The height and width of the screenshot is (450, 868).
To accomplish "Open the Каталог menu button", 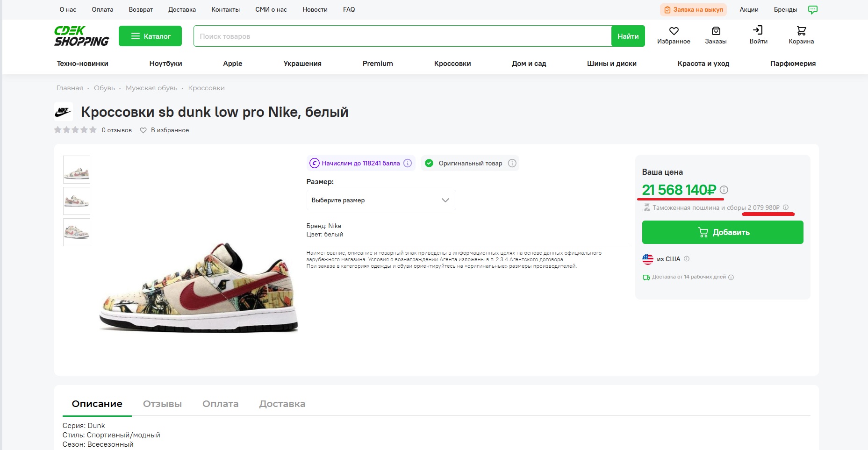I will point(150,36).
